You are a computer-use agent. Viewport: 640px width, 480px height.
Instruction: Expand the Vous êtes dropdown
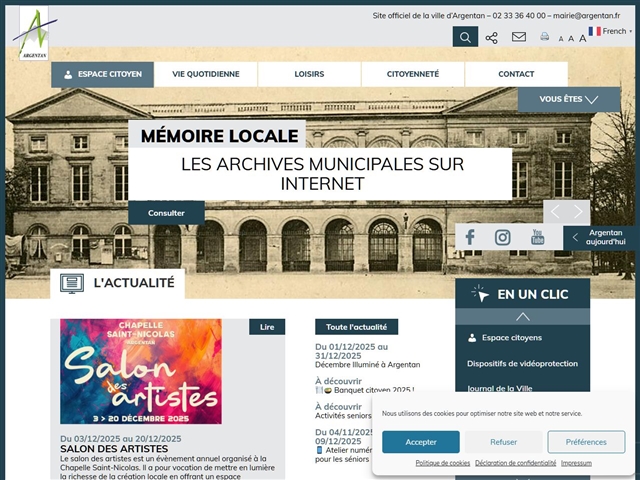[x=568, y=99]
